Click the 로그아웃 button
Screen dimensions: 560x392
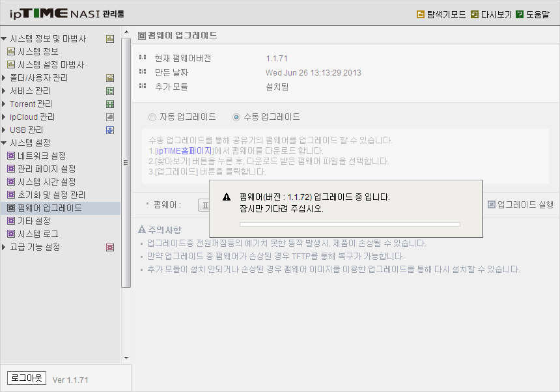(27, 378)
